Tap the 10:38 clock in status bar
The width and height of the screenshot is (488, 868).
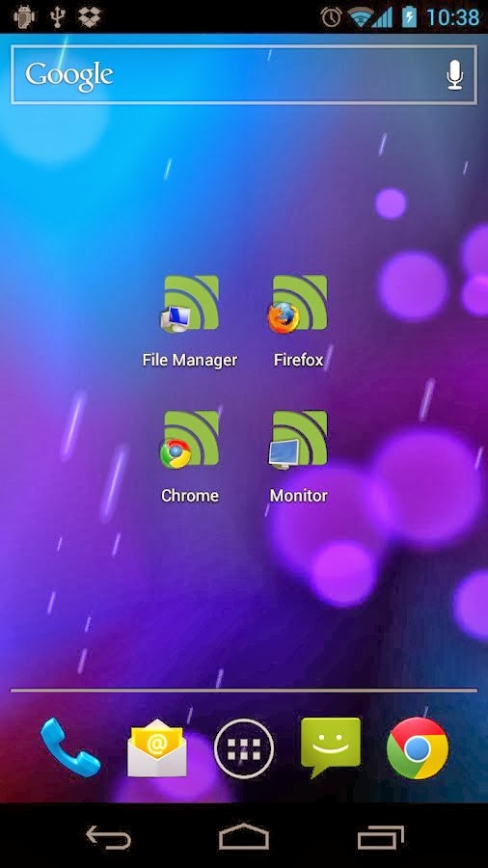click(x=452, y=17)
